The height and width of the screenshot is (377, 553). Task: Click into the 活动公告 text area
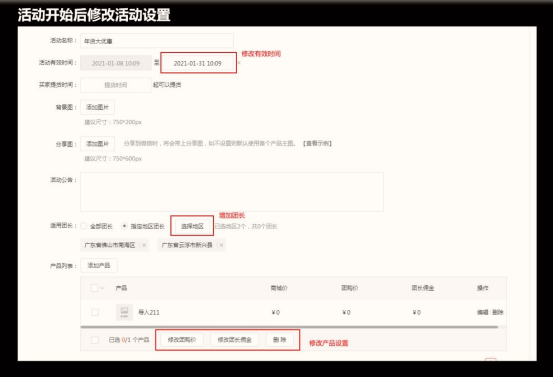[x=232, y=192]
